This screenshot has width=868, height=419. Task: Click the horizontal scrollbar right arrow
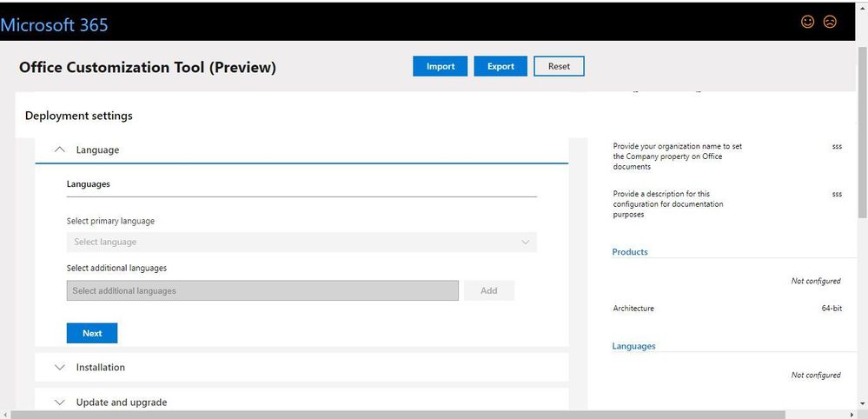[852, 415]
